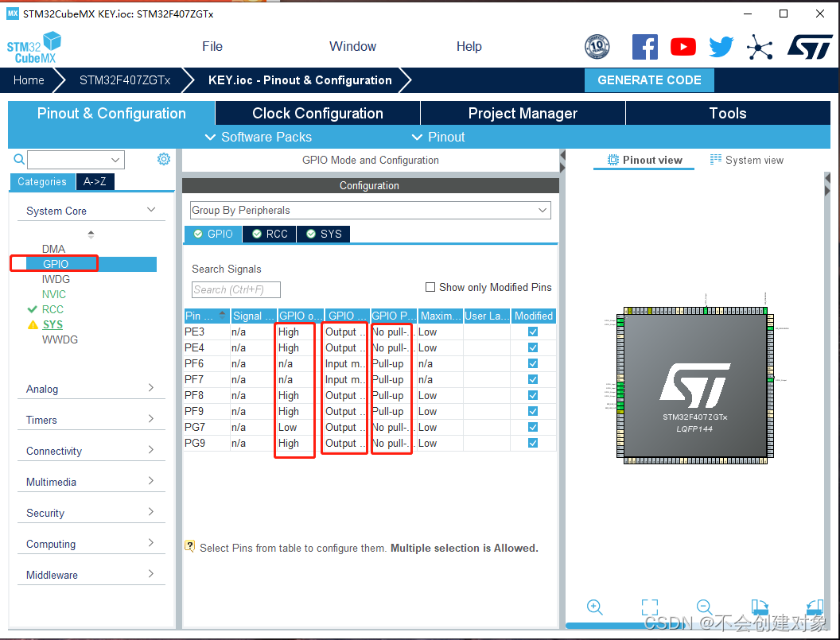Switch to System view
Image resolution: width=840 pixels, height=640 pixels.
tap(746, 160)
